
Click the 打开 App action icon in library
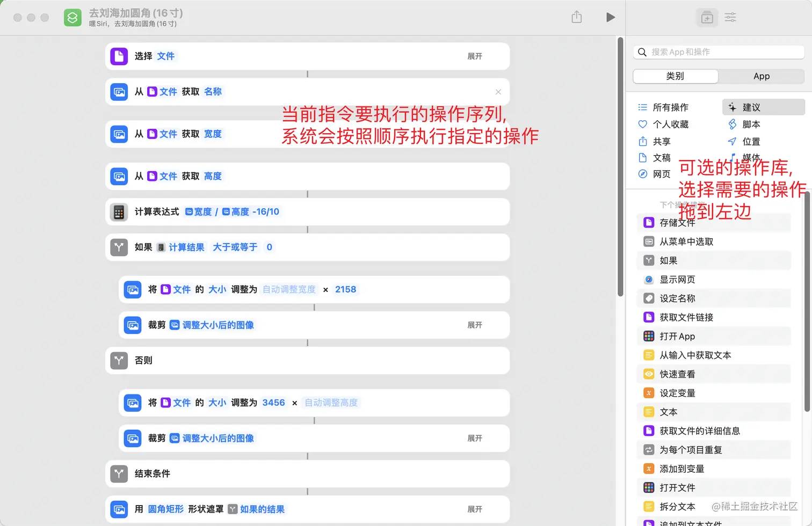[x=649, y=336]
